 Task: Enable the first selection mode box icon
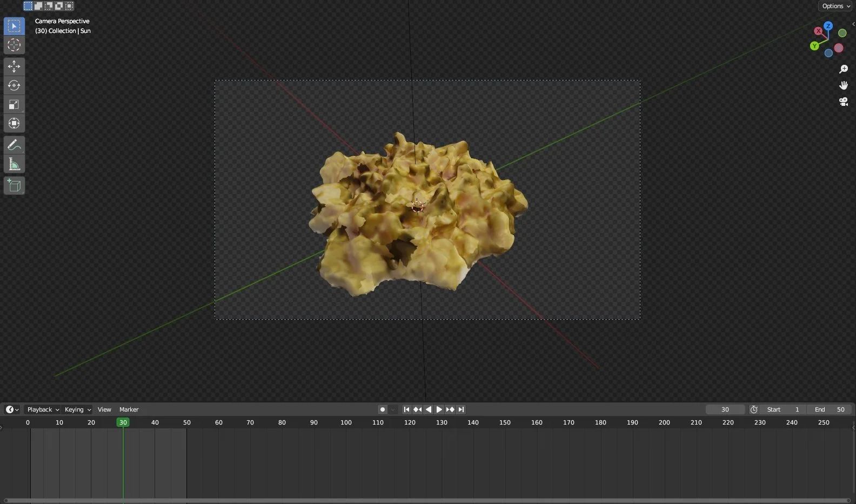(28, 6)
